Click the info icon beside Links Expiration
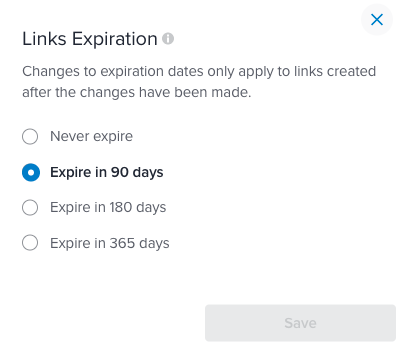413x363 pixels. (168, 39)
